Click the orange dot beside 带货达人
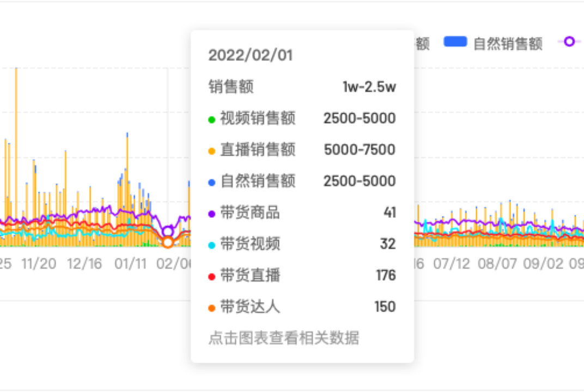Image resolution: width=584 pixels, height=392 pixels. pyautogui.click(x=212, y=308)
